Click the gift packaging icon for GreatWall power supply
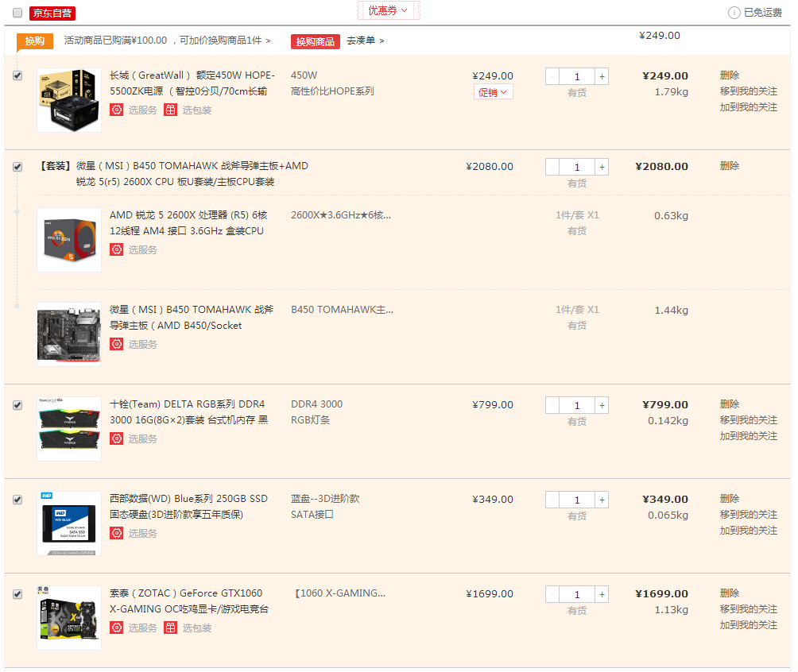The width and height of the screenshot is (798, 672). [171, 110]
